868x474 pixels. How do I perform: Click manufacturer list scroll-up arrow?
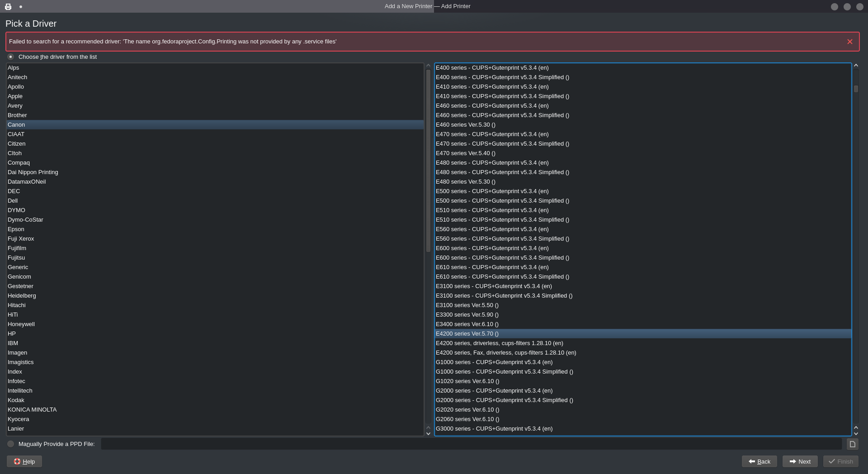coord(429,66)
